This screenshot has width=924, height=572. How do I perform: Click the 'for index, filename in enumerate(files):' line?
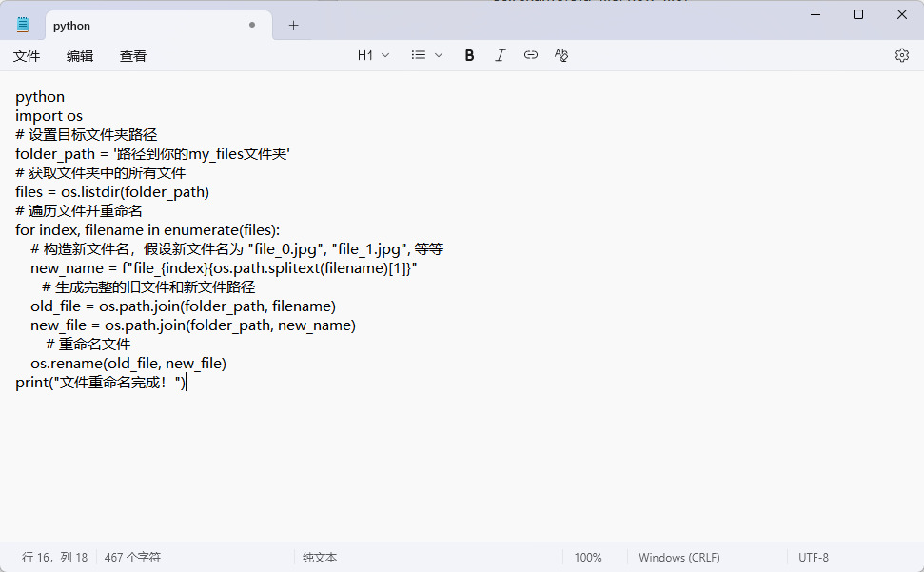pos(147,230)
